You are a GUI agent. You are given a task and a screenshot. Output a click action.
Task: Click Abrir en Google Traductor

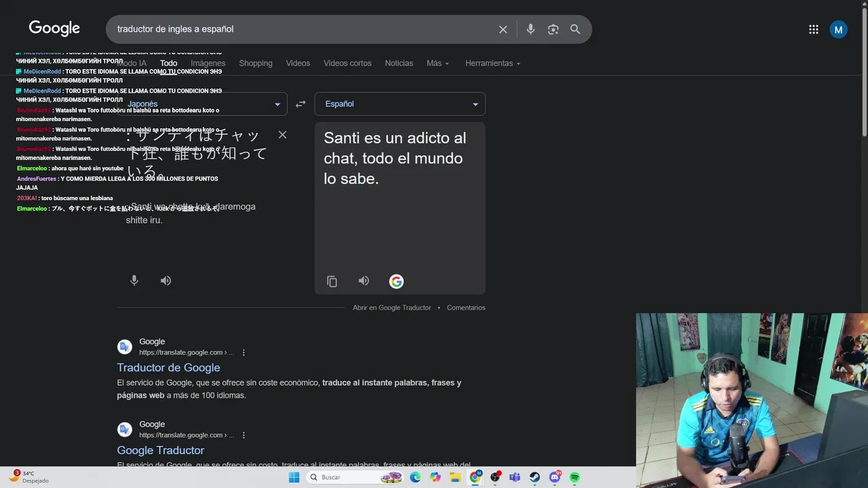click(x=392, y=308)
